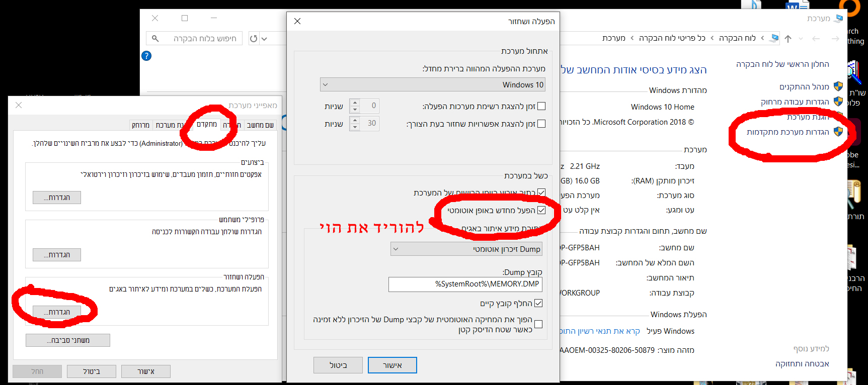Click the משתני סביבה button
Screen dimensions: 868x385
[68, 340]
